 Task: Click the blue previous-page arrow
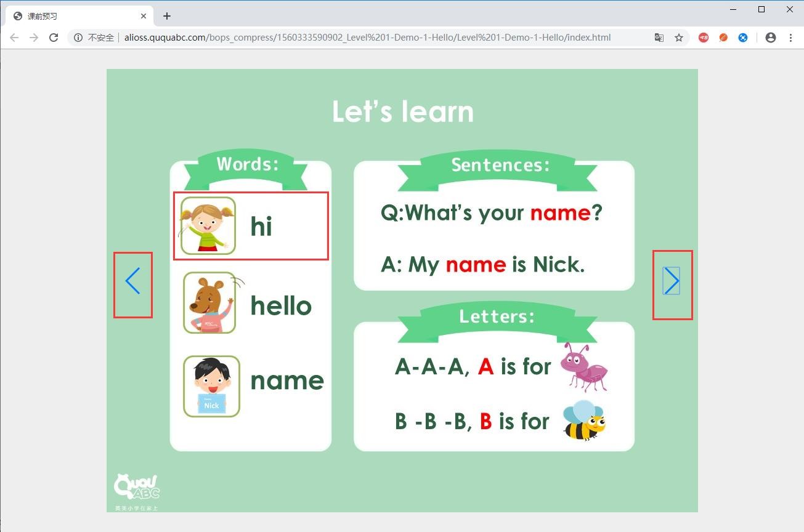pos(132,281)
